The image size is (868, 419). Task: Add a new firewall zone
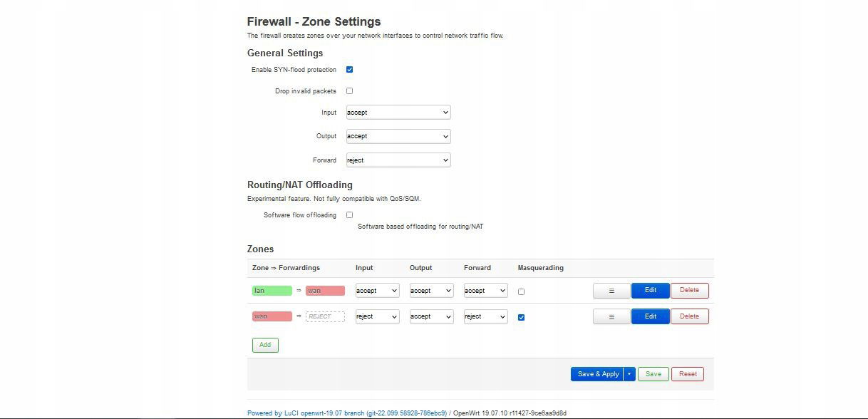(x=265, y=345)
